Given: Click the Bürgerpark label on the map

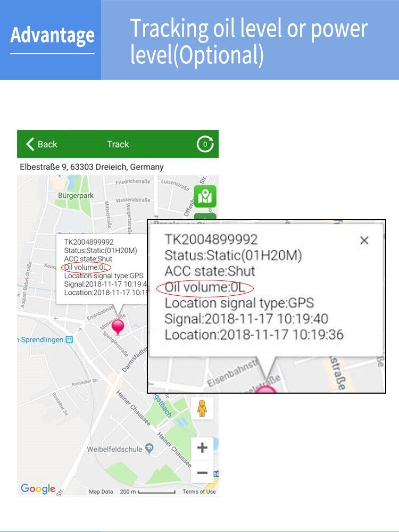Looking at the screenshot, I should point(76,196).
